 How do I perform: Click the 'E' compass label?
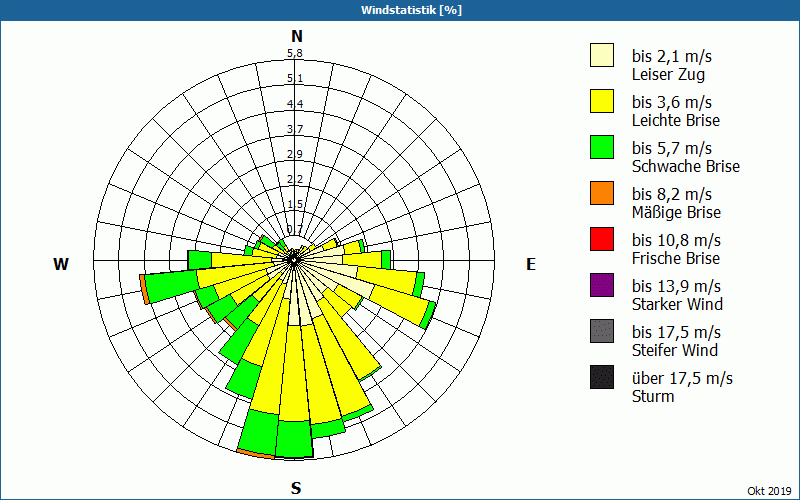coord(531,264)
